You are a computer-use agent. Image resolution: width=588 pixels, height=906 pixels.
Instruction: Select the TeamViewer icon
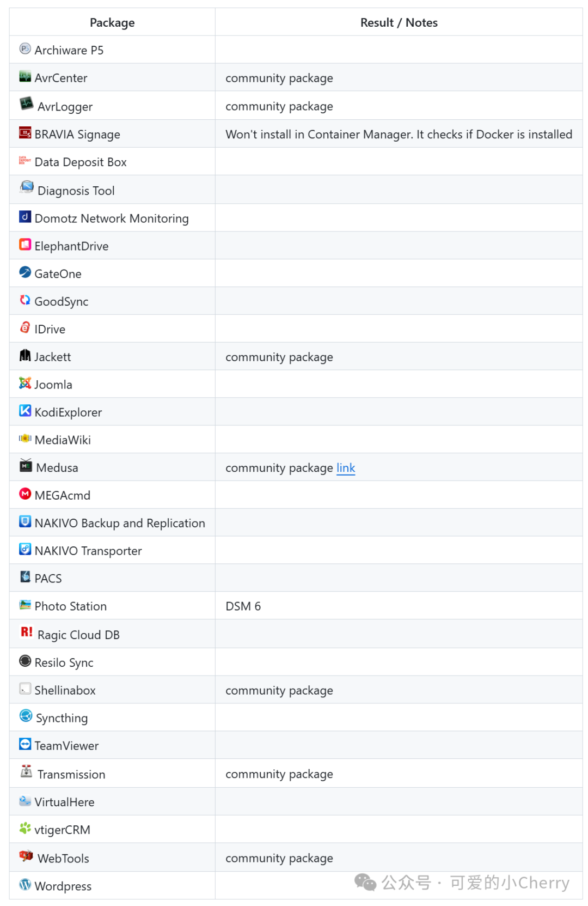[25, 744]
